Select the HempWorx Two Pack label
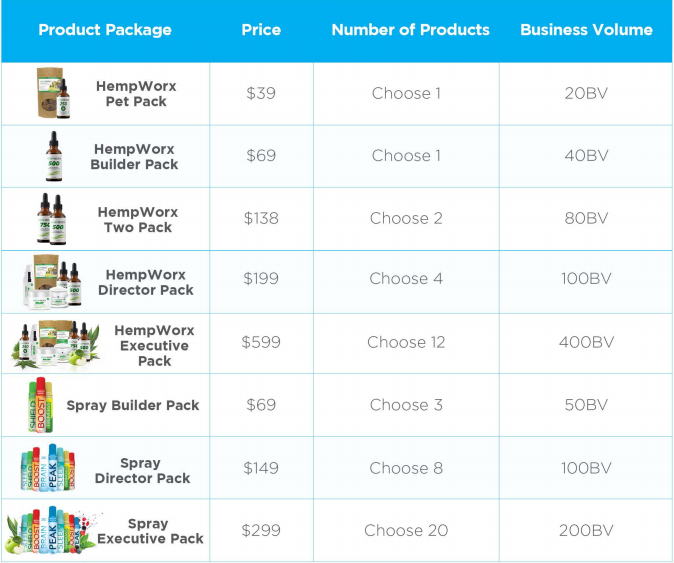This screenshot has width=674, height=563. tap(138, 220)
